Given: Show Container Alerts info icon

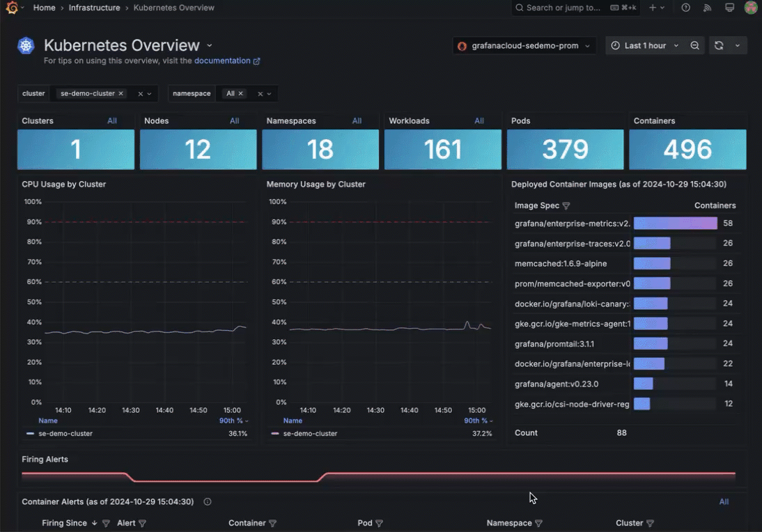Looking at the screenshot, I should pos(208,502).
